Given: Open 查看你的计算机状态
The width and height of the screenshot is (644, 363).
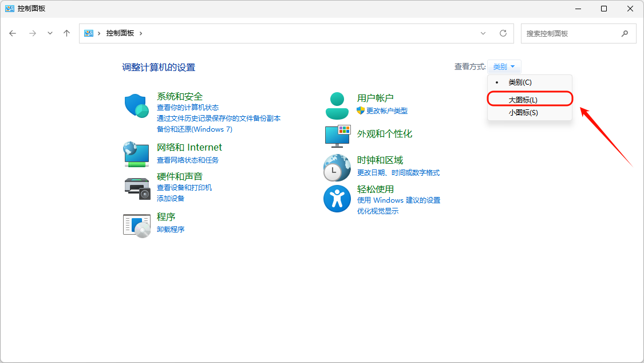Looking at the screenshot, I should (x=188, y=108).
